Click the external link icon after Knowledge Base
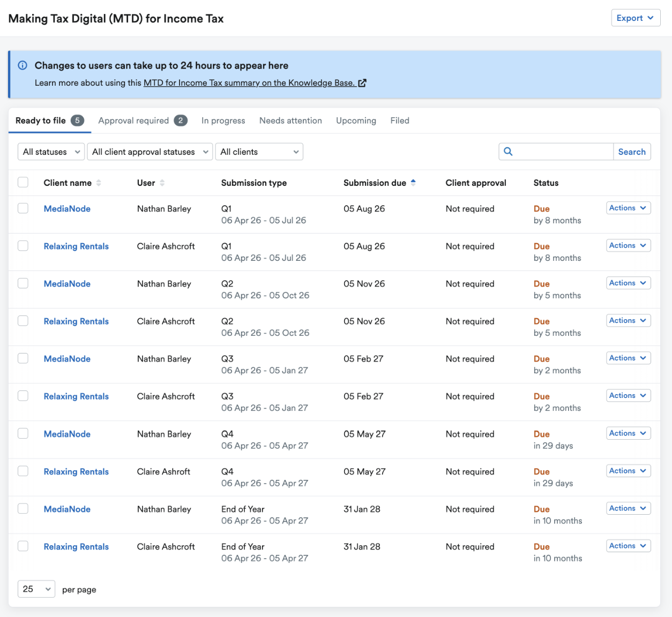Screen dimensions: 672x617 [362, 83]
